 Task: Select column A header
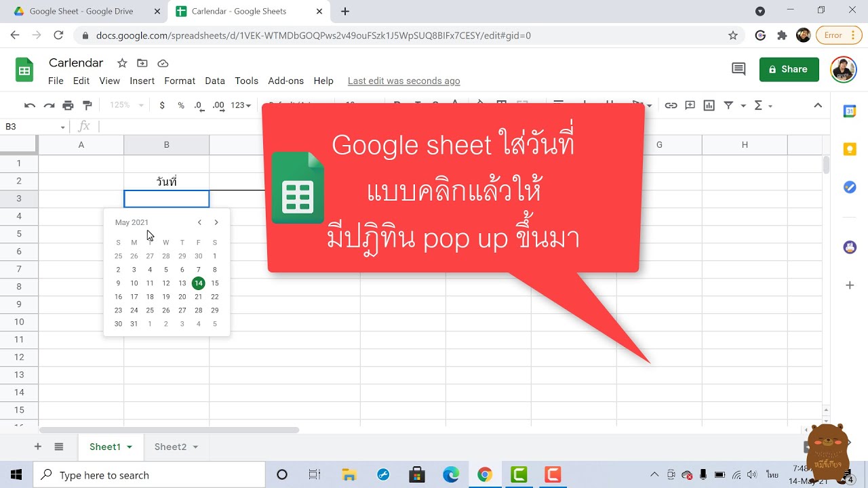[81, 145]
